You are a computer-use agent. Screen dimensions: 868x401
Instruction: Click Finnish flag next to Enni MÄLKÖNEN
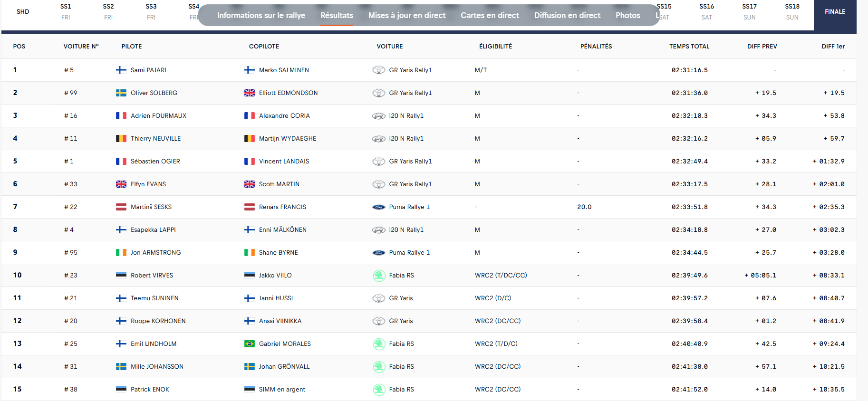tap(250, 229)
